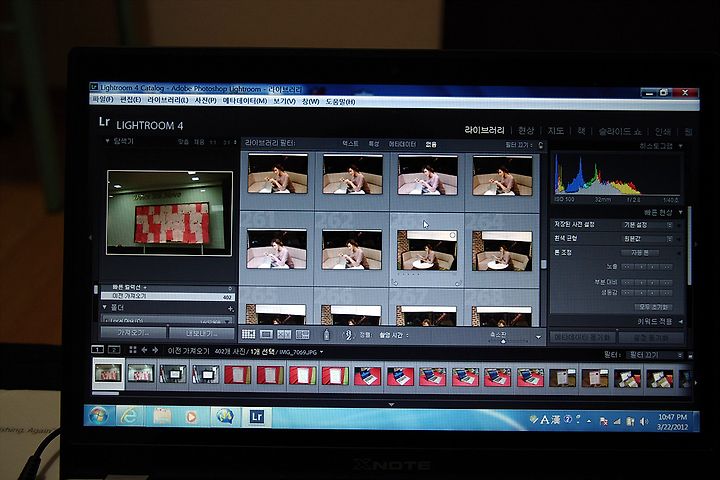Click the filter lock icon in Library Filter bar
This screenshot has height=480, width=720.
[541, 145]
